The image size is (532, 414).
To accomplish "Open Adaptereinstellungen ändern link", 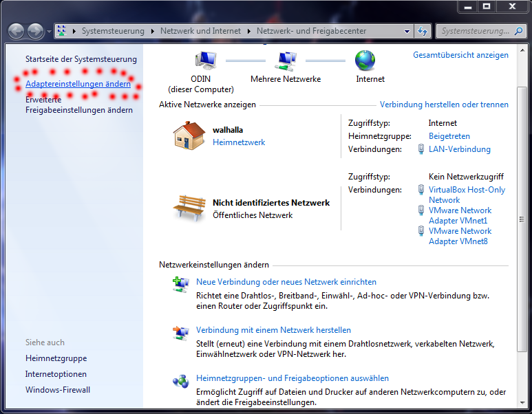I will (78, 84).
